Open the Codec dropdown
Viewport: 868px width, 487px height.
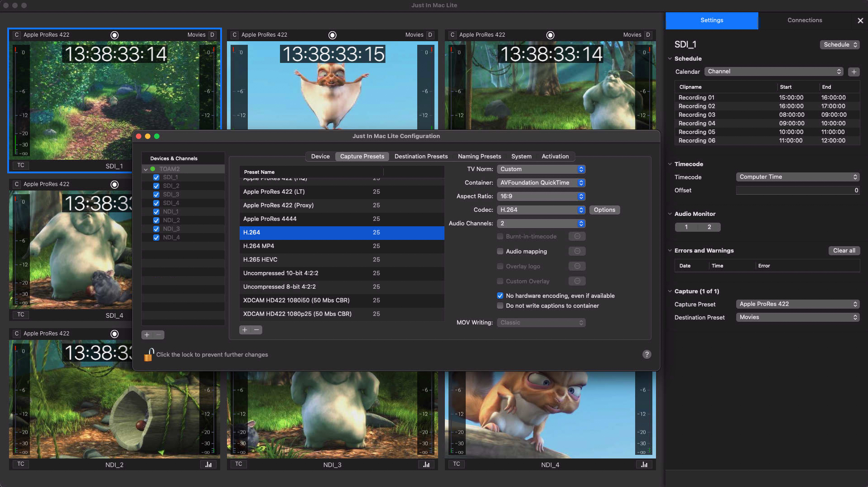click(x=541, y=210)
